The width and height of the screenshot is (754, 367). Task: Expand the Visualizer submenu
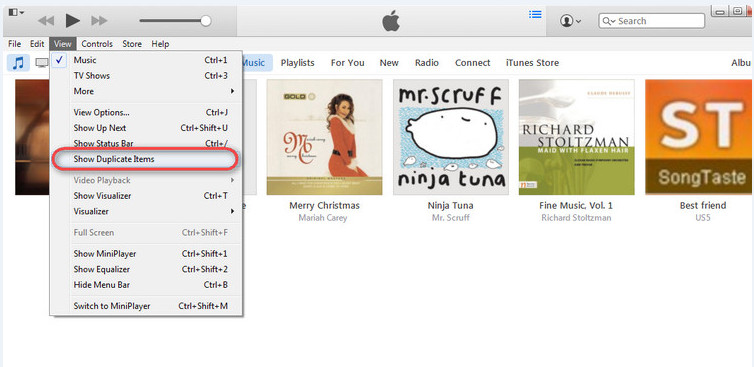[x=147, y=211]
